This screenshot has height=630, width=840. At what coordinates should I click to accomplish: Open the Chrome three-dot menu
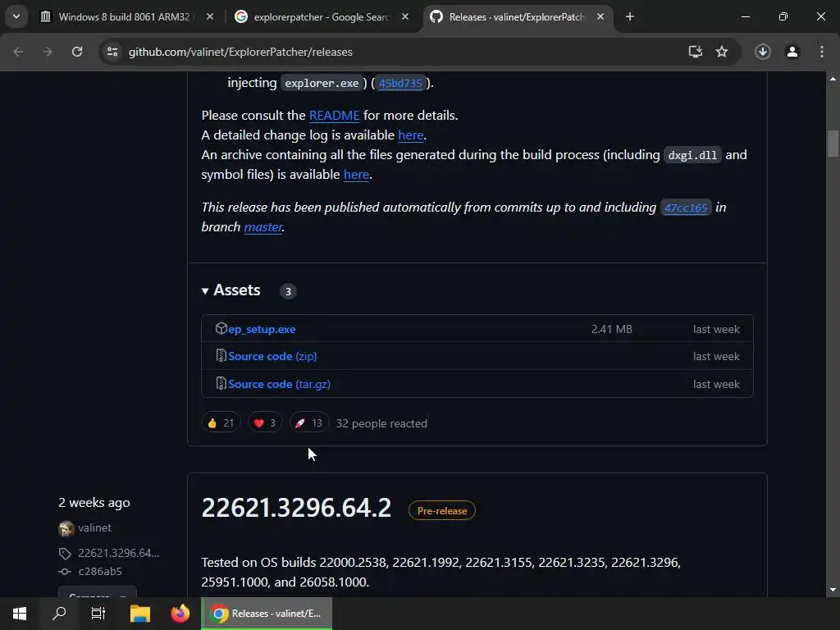(822, 52)
